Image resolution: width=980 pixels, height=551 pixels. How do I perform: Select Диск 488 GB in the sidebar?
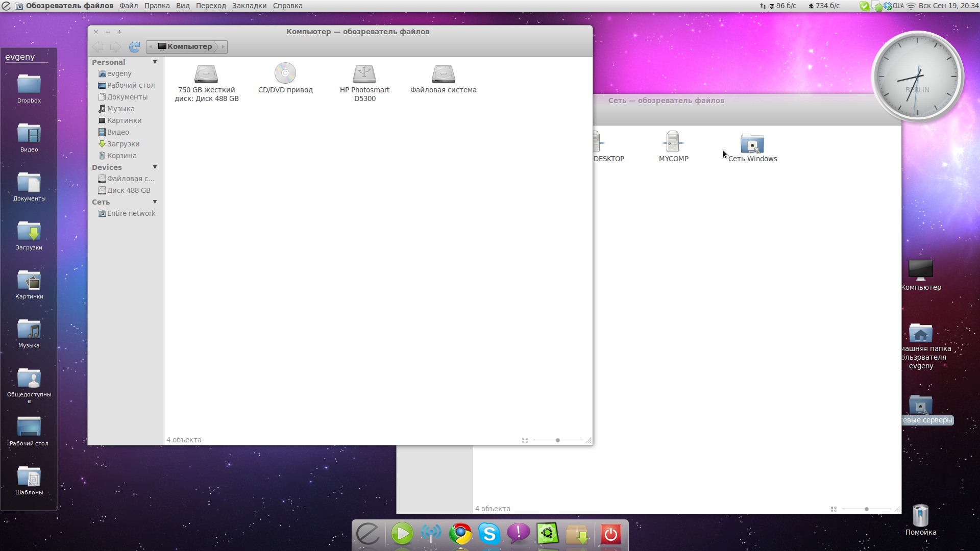click(124, 190)
